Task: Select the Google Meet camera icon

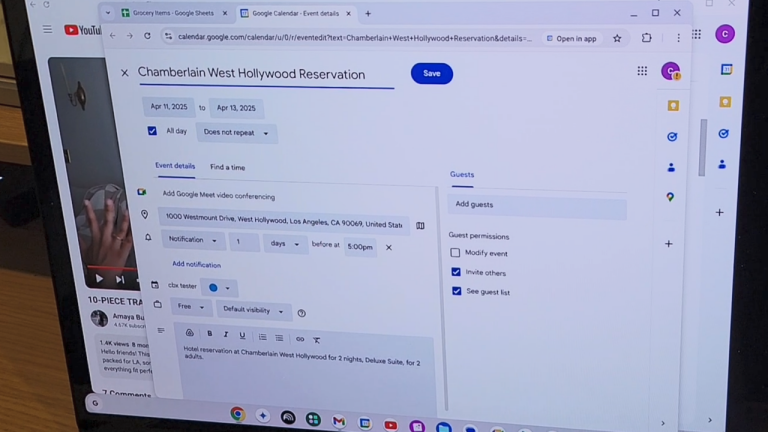Action: coord(142,192)
